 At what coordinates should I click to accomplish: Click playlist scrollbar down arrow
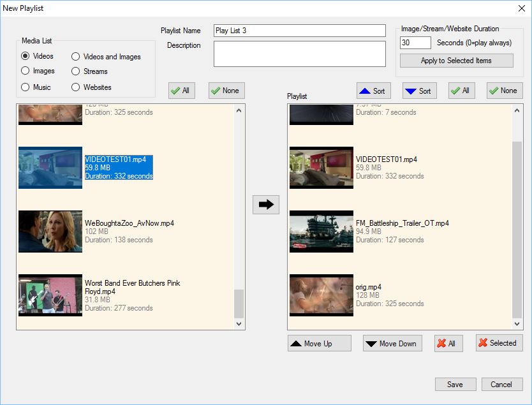pyautogui.click(x=517, y=324)
